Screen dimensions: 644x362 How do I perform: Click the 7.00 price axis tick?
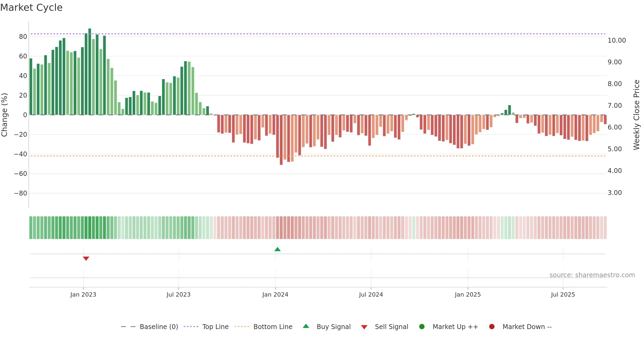615,106
